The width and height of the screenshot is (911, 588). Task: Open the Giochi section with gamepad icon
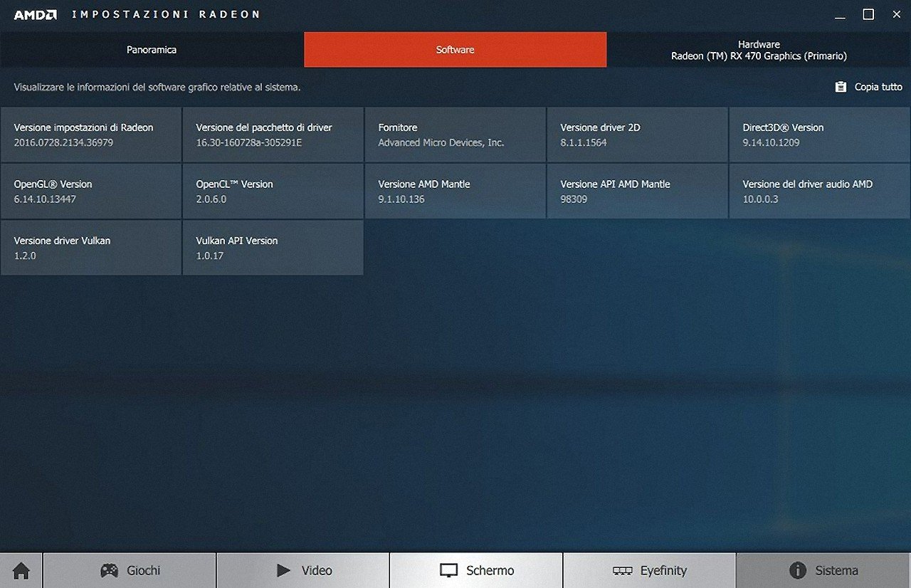point(130,571)
